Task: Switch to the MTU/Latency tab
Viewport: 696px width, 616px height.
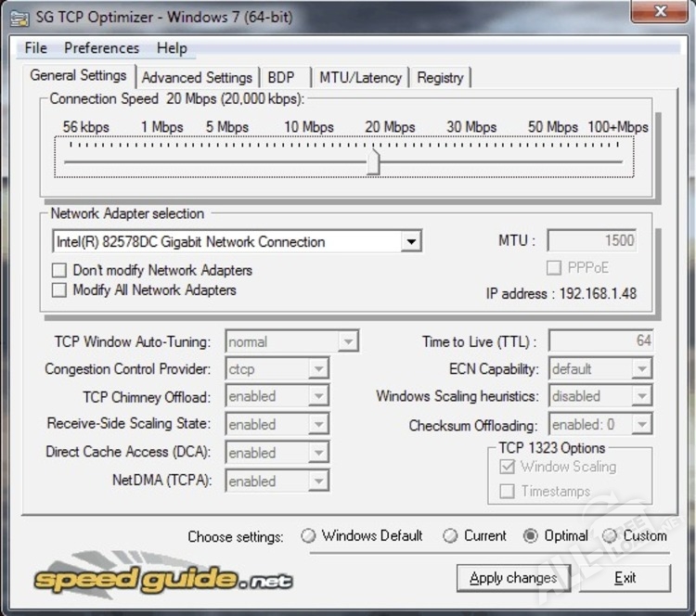Action: coord(360,78)
